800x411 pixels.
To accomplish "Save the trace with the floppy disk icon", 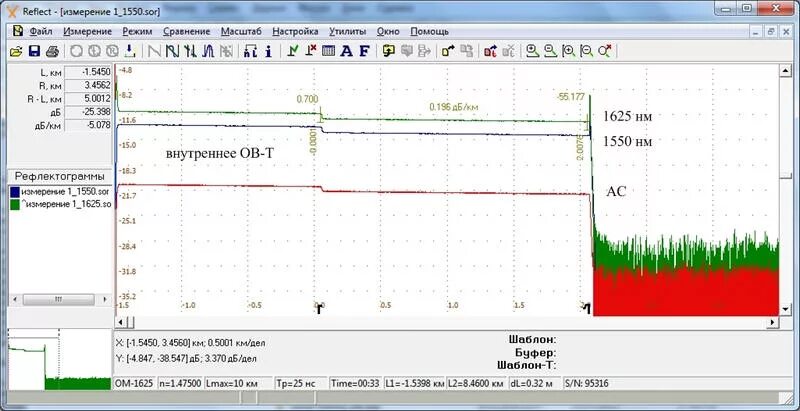I will point(34,51).
